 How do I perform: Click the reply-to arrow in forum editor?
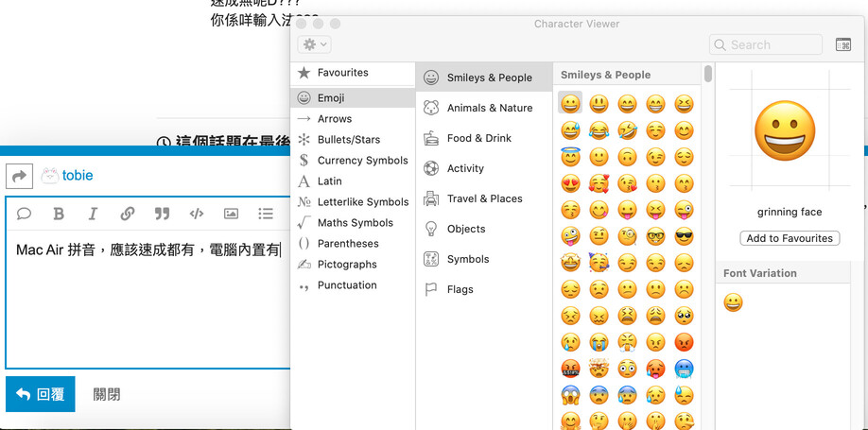(x=19, y=176)
